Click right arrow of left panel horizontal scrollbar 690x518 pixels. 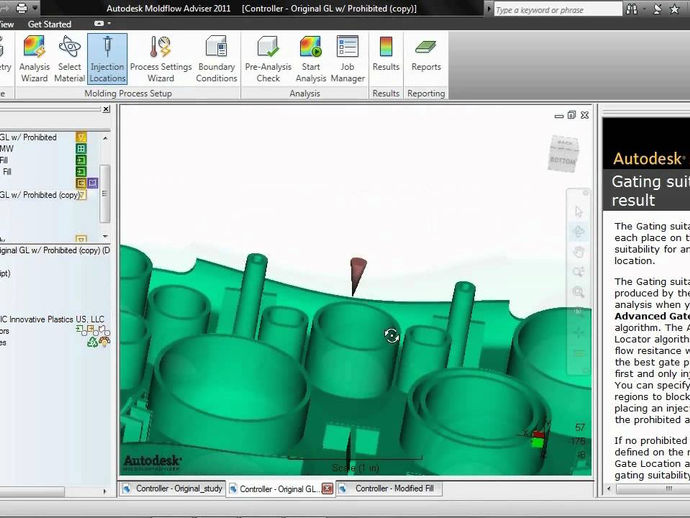click(x=104, y=491)
